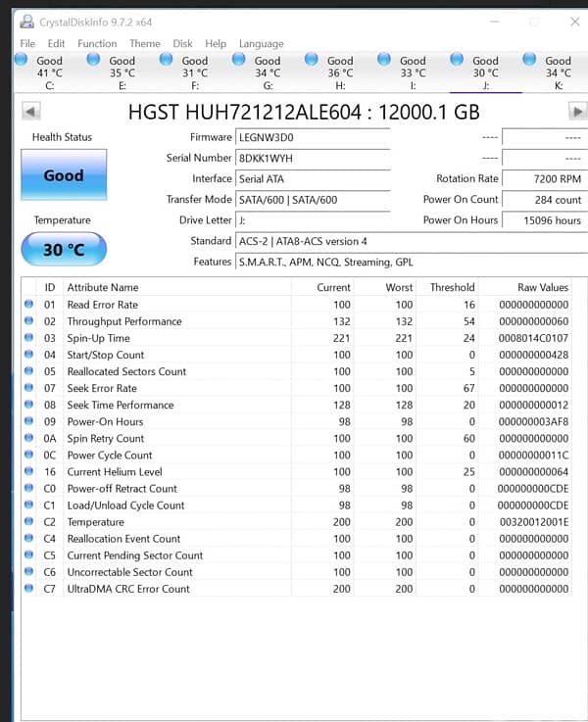Click the 30 °C temperature button

click(64, 249)
